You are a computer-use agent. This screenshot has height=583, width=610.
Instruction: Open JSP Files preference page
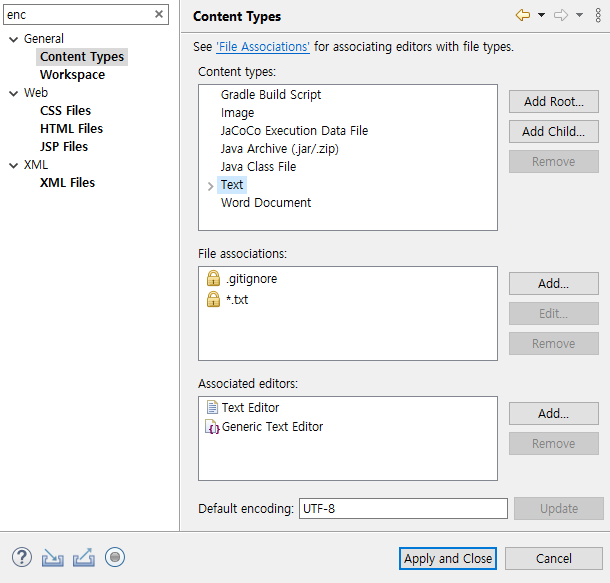(x=64, y=147)
